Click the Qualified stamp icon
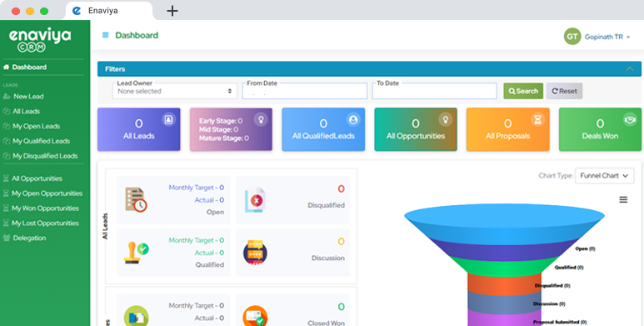 click(x=136, y=253)
